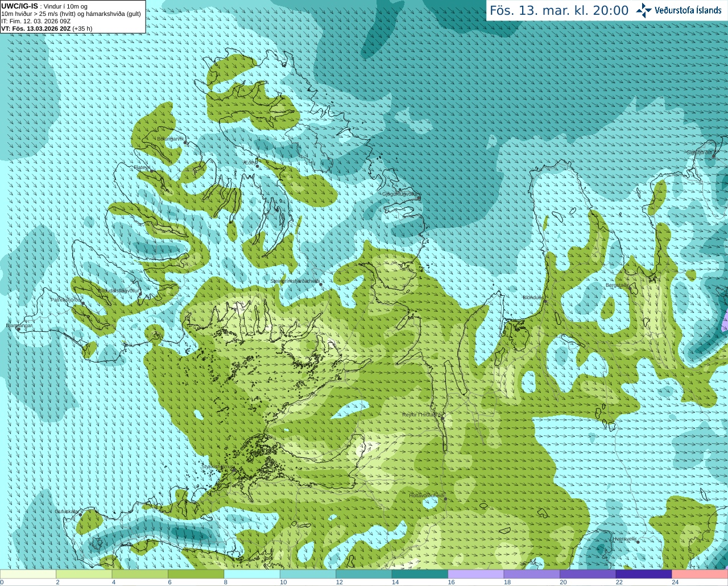Click the Bergstaðir station marker
Screen dimensions: 728x586
pos(630,289)
